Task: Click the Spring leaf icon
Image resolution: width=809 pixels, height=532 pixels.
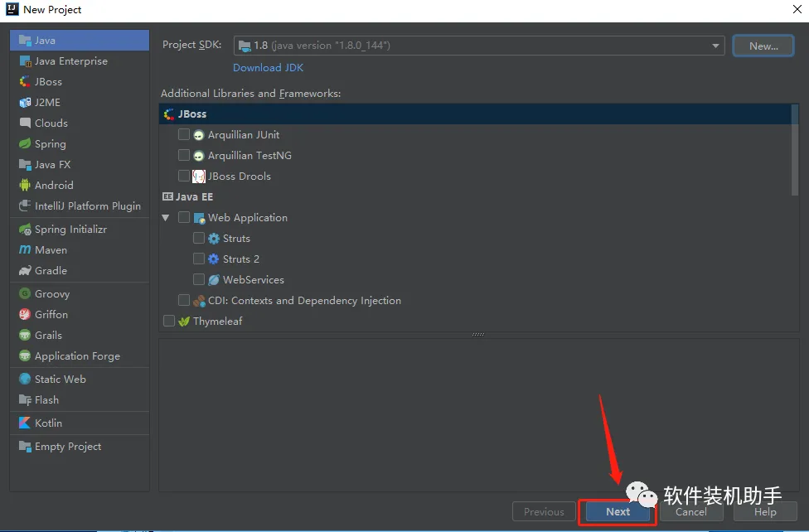Action: 25,143
